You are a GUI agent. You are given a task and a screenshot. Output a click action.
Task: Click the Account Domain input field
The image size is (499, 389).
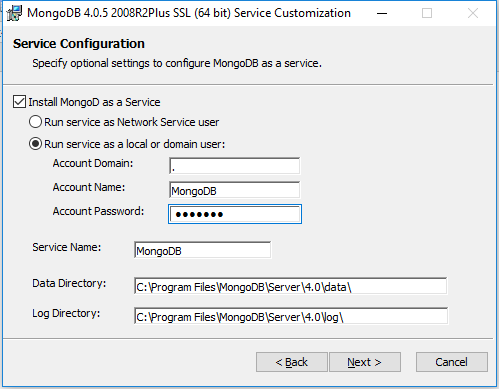pyautogui.click(x=235, y=166)
